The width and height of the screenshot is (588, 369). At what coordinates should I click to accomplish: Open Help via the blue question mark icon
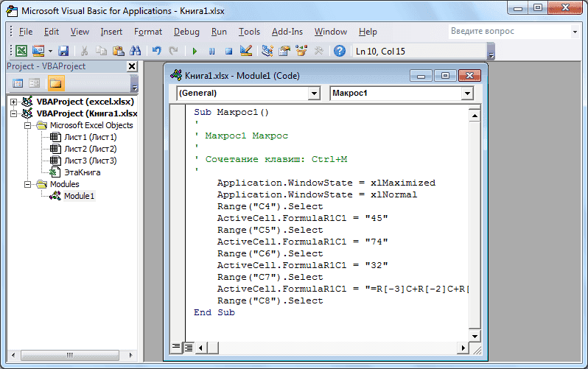(339, 52)
